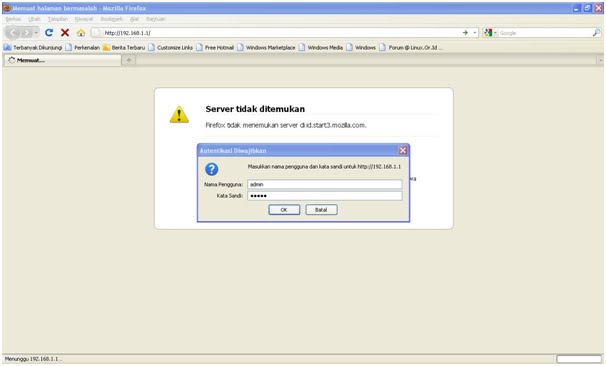Open the Ubah menu
This screenshot has width=606, height=366.
point(34,19)
